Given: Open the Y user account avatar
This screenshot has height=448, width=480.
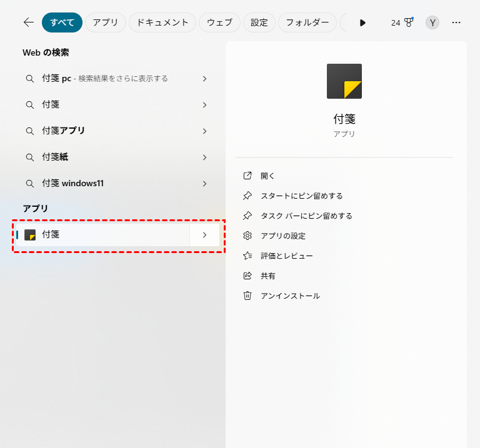Looking at the screenshot, I should (432, 22).
